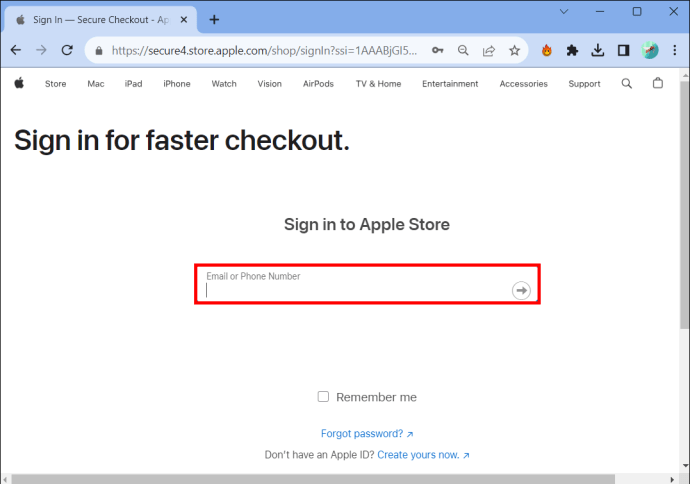
Task: Open the Mac menu item
Action: pyautogui.click(x=96, y=84)
